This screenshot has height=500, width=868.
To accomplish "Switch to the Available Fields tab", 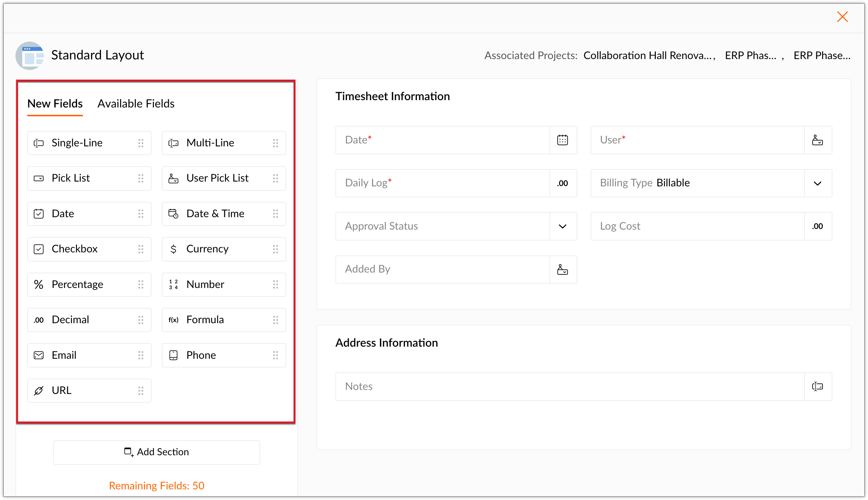I will pos(136,104).
